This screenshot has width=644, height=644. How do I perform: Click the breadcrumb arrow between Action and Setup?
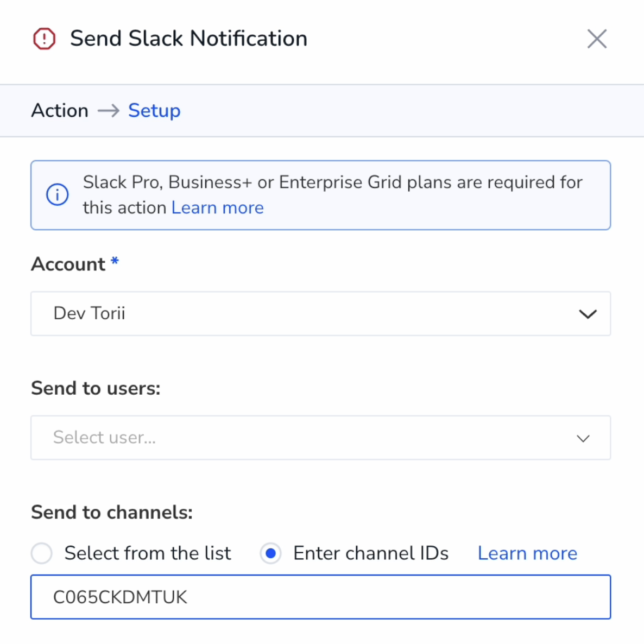109,110
